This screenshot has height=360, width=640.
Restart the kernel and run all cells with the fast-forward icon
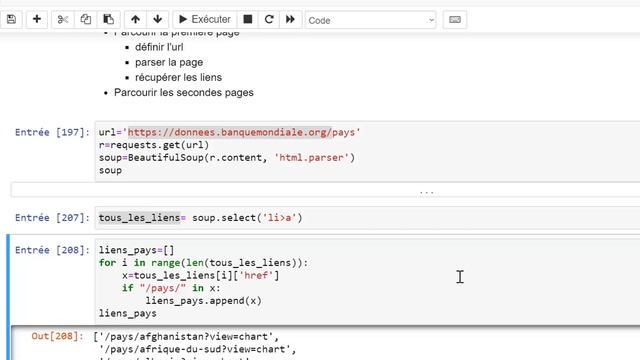[x=290, y=19]
